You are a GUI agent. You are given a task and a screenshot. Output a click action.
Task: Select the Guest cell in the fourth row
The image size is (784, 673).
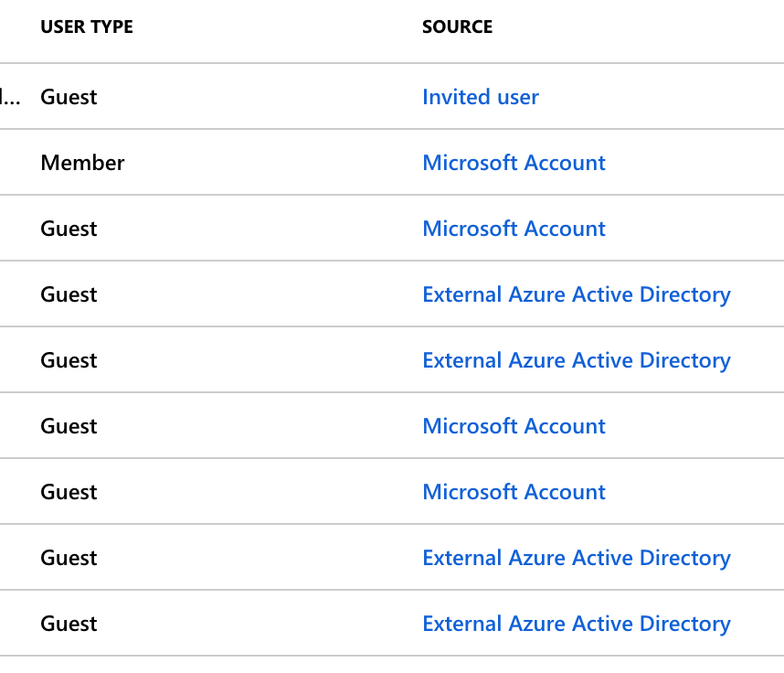tap(69, 294)
